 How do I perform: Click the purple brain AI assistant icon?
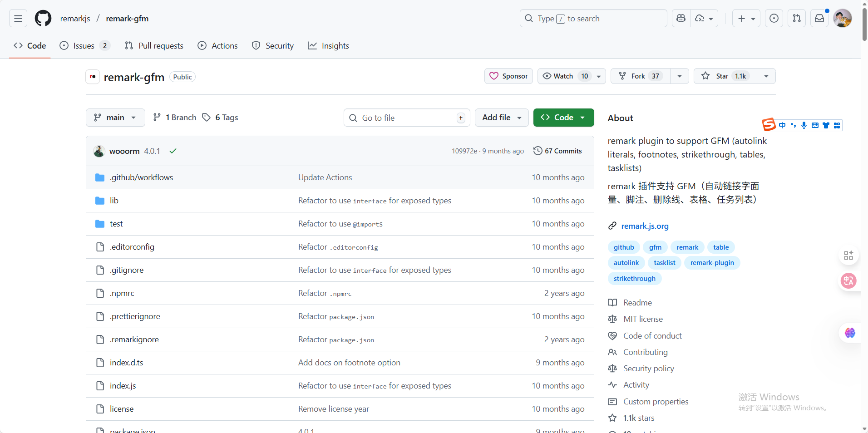point(850,333)
